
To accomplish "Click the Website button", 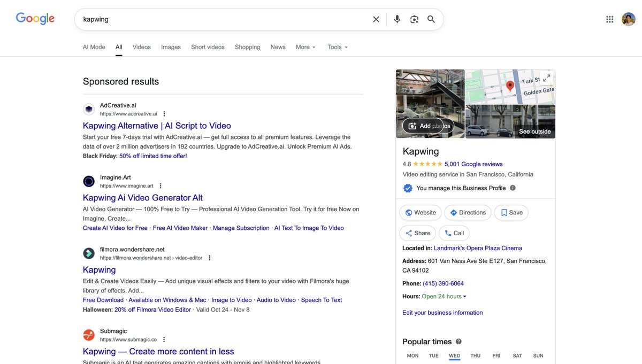I will [421, 213].
